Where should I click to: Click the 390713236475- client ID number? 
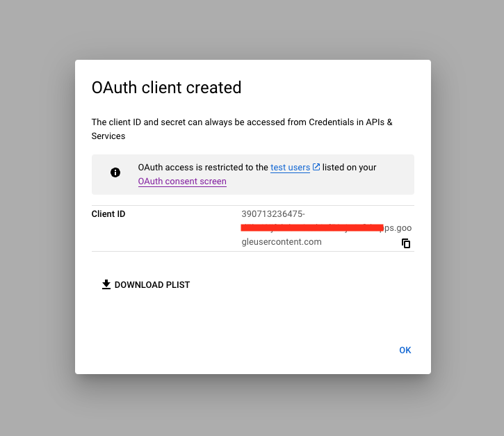coord(273,213)
